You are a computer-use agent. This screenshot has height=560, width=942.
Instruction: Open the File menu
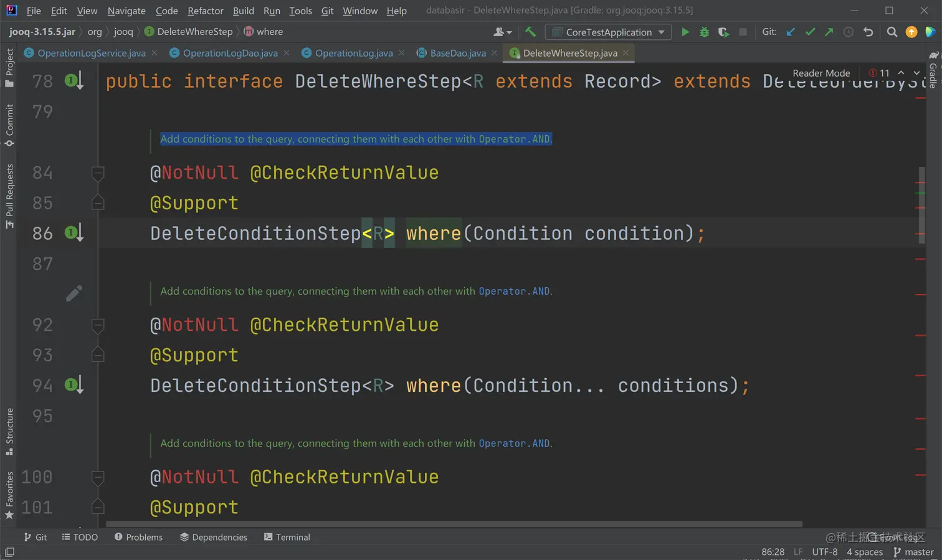click(x=34, y=11)
